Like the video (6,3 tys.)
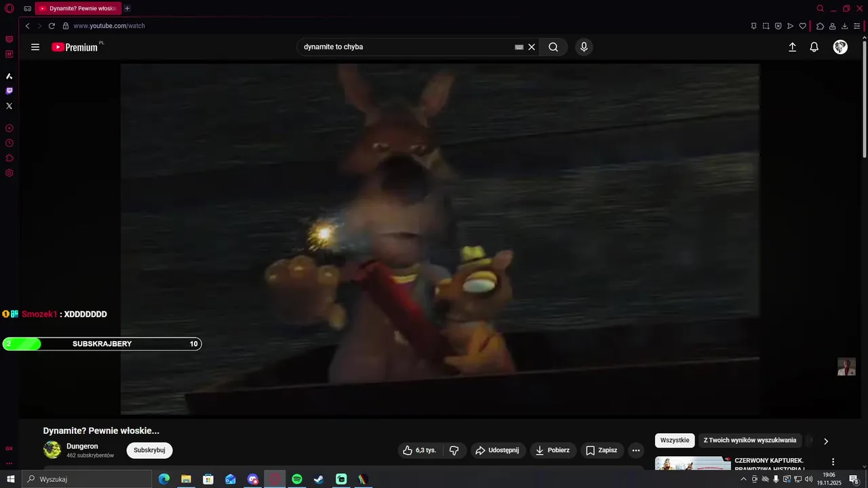 420,450
